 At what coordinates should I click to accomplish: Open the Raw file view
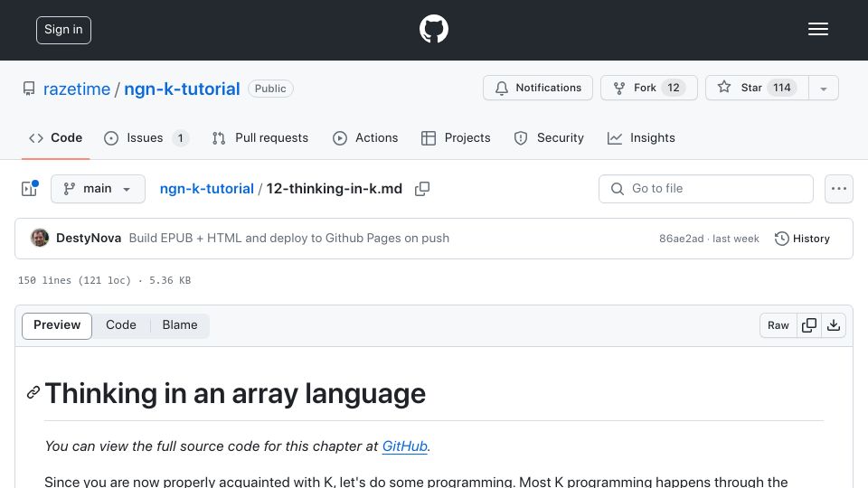click(778, 325)
